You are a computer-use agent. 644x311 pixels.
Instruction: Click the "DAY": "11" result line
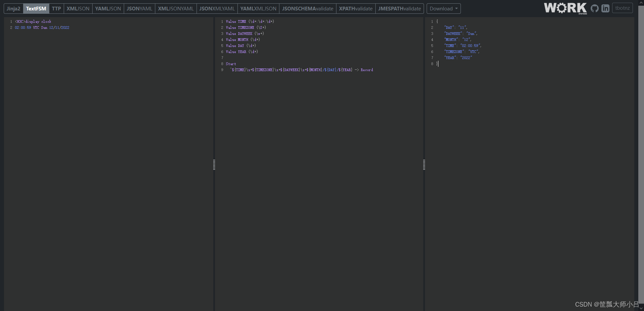[x=455, y=28]
